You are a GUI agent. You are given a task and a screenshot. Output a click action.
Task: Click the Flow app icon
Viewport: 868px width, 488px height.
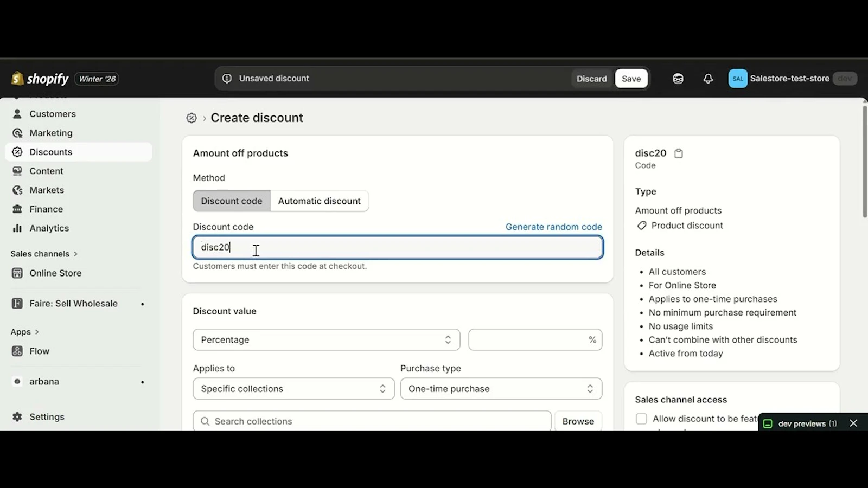(17, 351)
